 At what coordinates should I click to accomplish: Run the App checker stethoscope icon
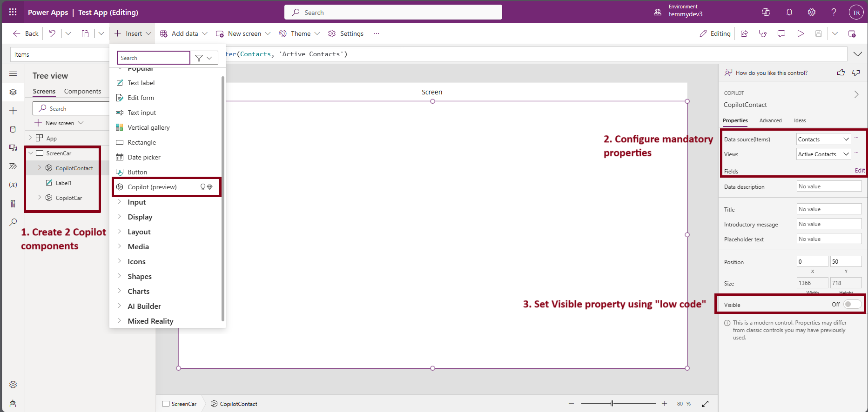coord(762,33)
